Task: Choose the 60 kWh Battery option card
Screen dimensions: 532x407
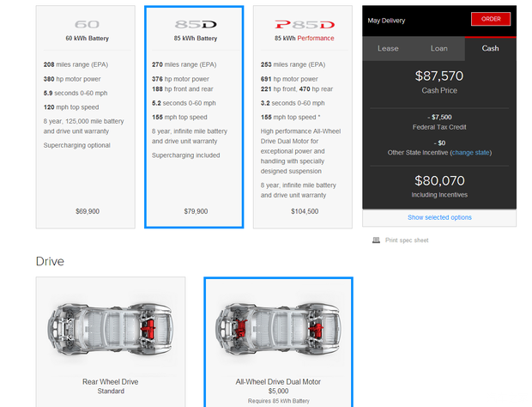Action: [86, 129]
